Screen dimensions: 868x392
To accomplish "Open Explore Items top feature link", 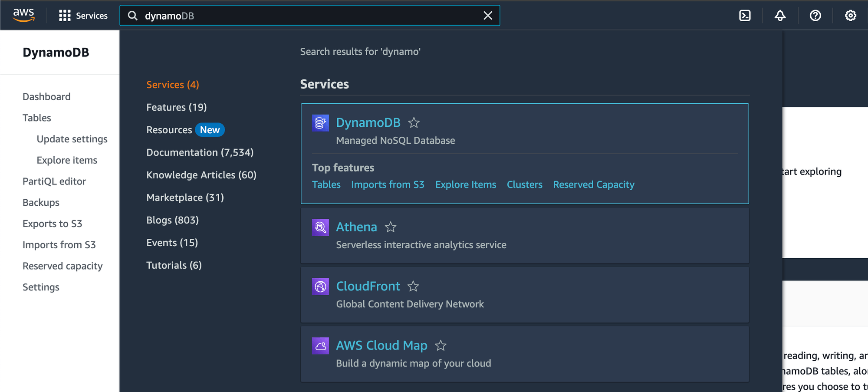I will 466,184.
